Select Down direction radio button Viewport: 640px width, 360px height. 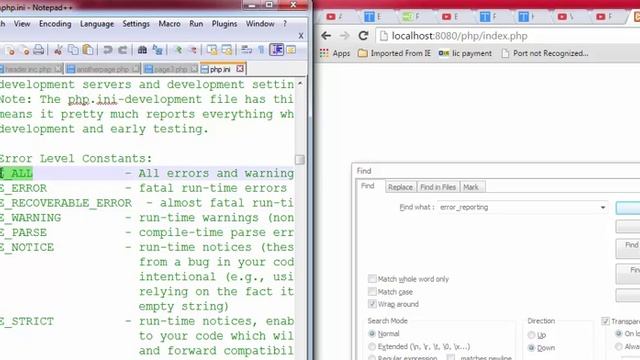click(531, 348)
